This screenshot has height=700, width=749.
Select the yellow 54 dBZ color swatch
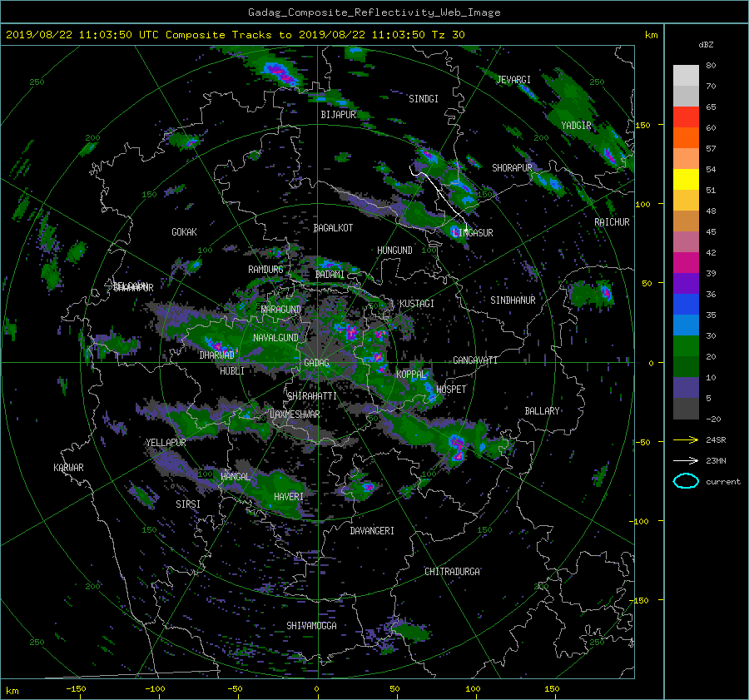[x=686, y=179]
